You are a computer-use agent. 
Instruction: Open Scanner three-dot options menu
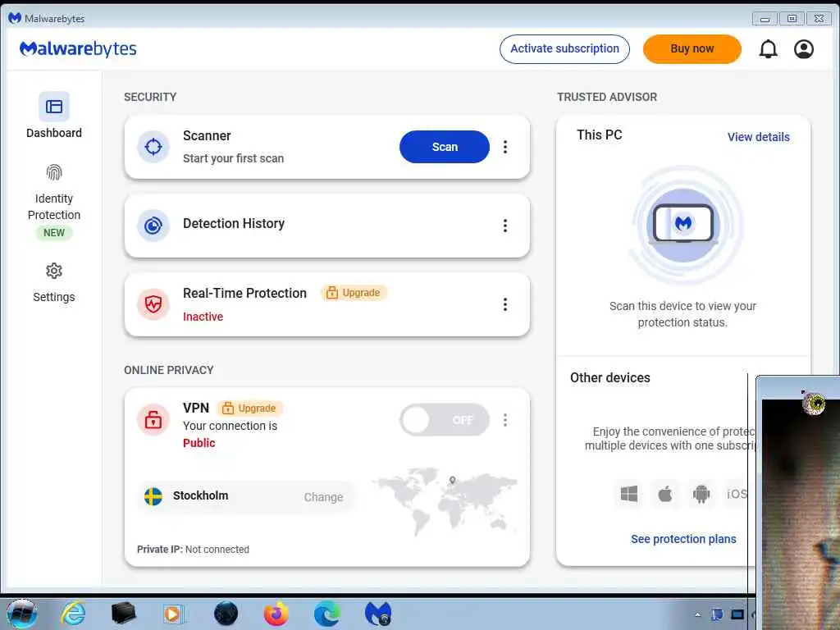[x=504, y=147]
